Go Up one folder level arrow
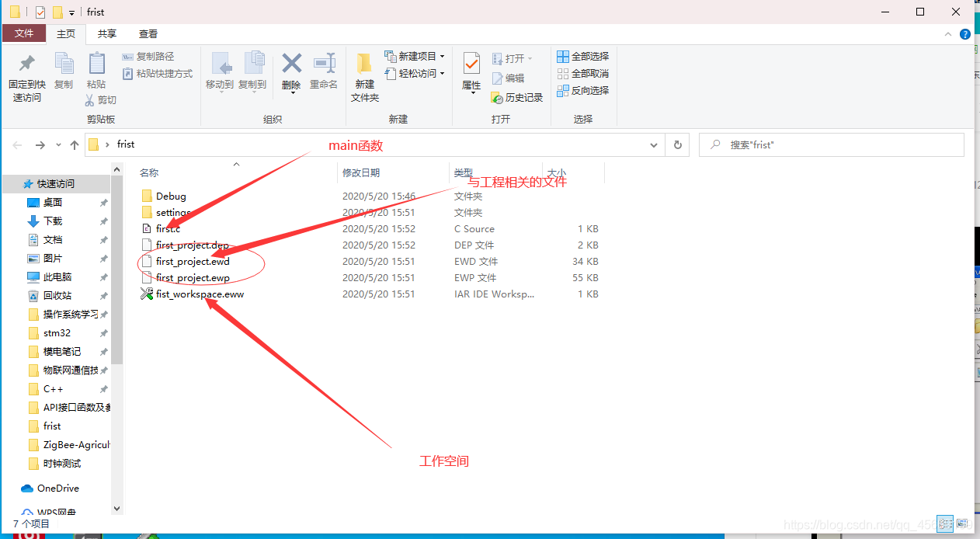 [75, 145]
